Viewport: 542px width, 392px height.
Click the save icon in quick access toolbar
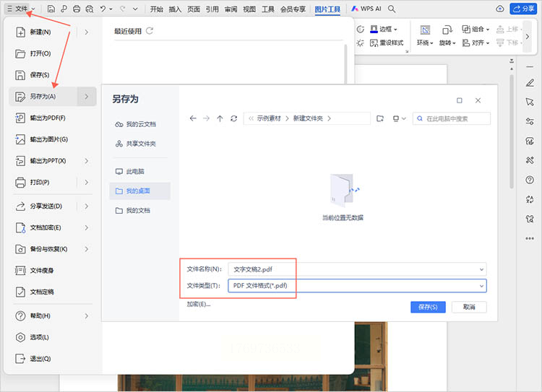pyautogui.click(x=51, y=9)
